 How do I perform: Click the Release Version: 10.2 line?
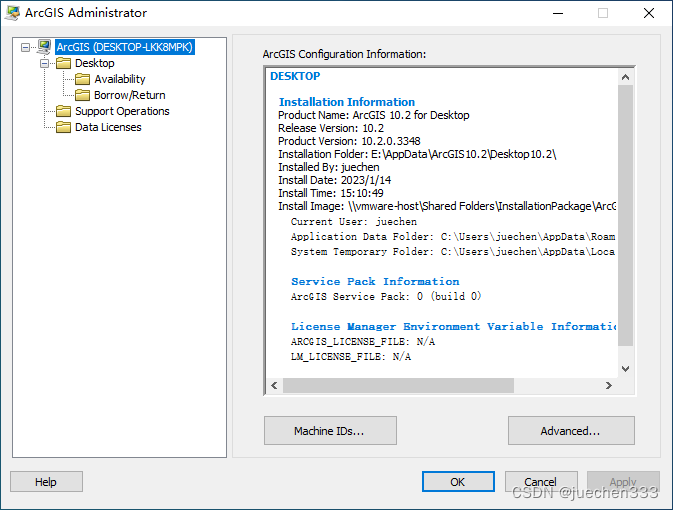(x=331, y=128)
